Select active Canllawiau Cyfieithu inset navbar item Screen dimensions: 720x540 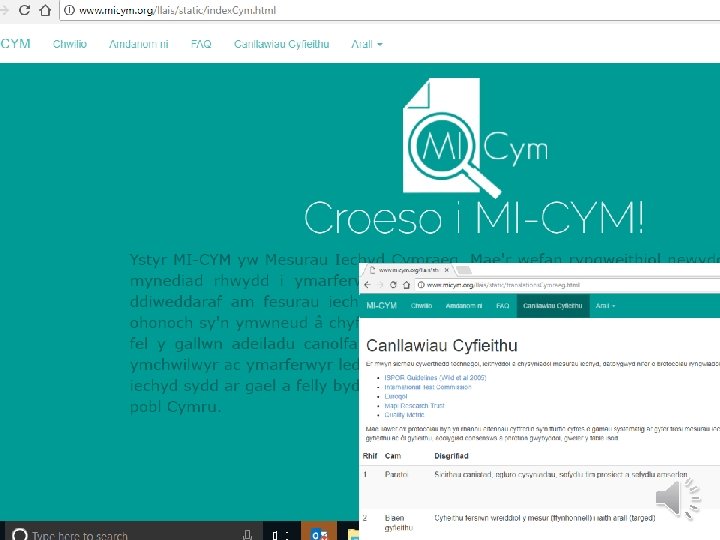pyautogui.click(x=553, y=306)
